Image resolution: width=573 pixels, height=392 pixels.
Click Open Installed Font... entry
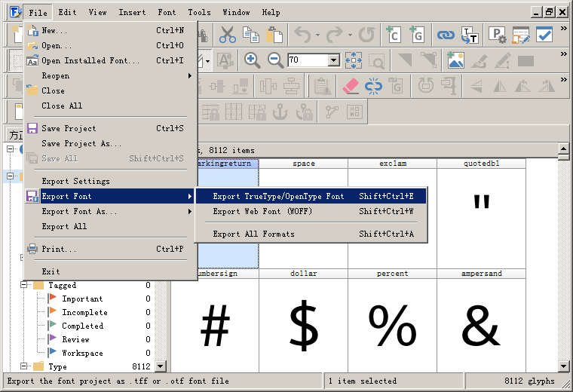coord(110,60)
